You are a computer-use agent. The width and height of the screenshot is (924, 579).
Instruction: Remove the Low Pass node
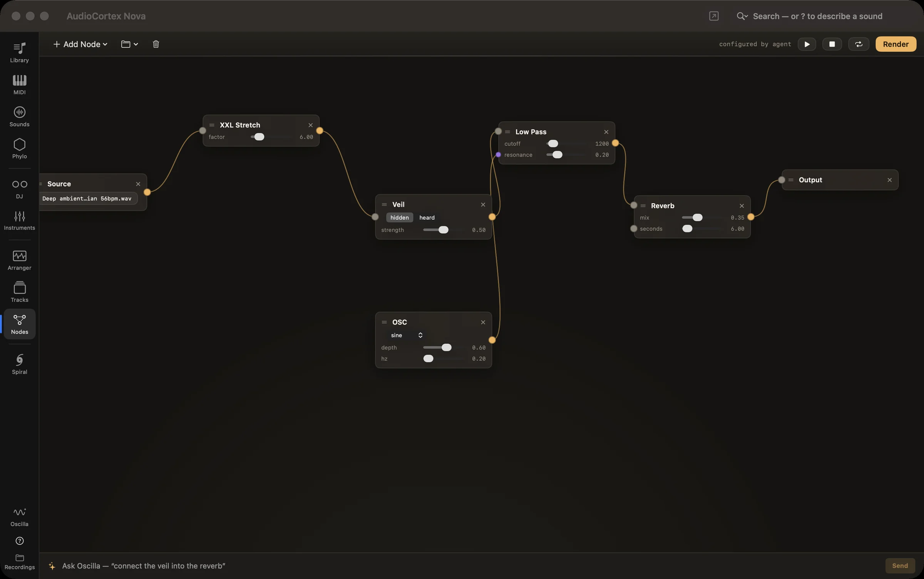(x=606, y=132)
